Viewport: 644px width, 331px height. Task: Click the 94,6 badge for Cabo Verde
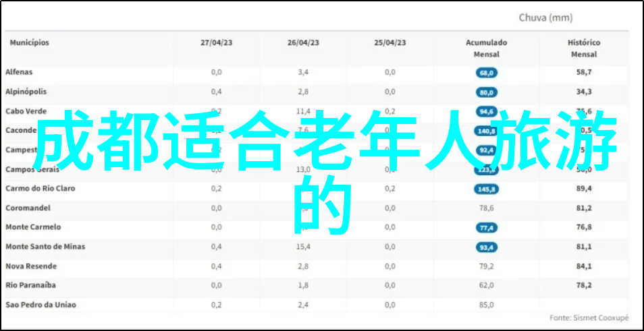point(487,112)
